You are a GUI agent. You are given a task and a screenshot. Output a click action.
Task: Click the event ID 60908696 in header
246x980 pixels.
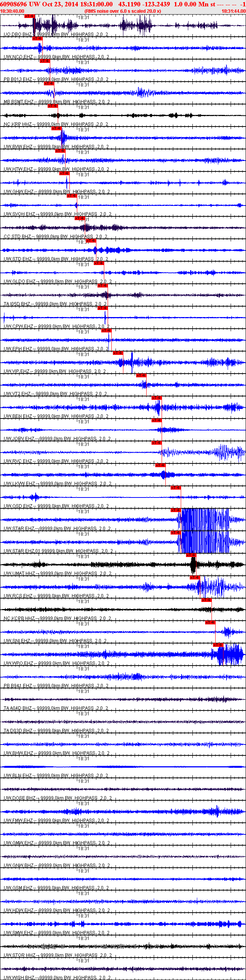(x=13, y=4)
